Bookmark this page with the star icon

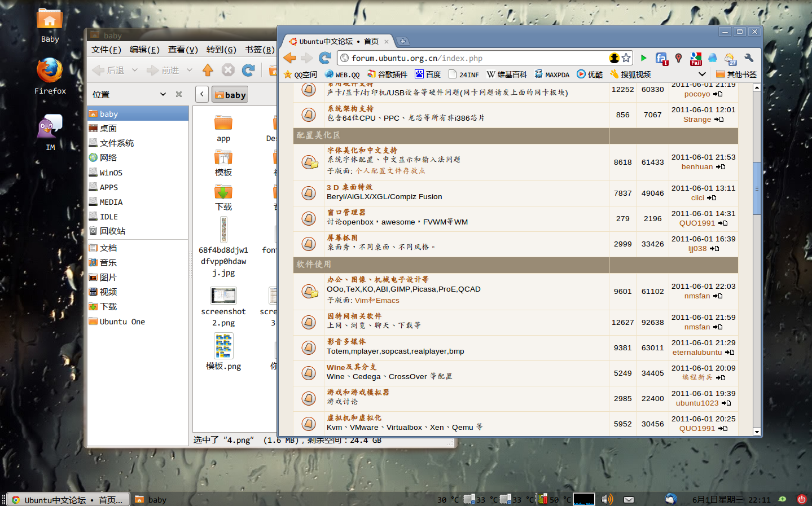coord(626,58)
